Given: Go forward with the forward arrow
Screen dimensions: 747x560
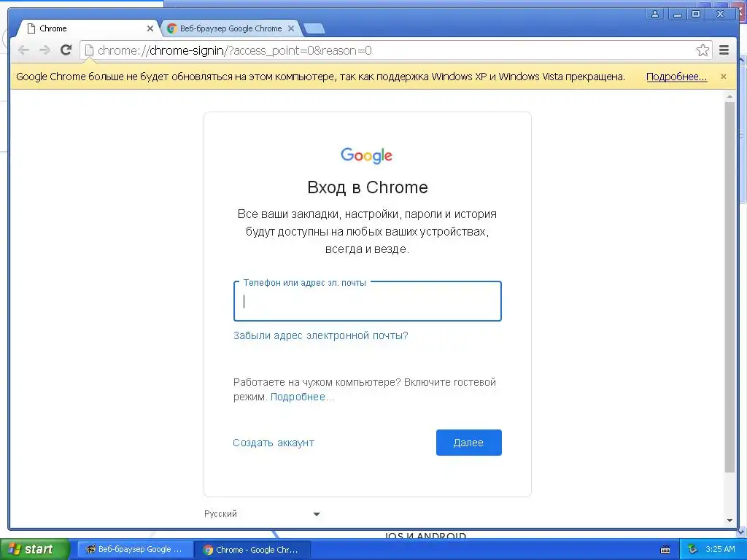Looking at the screenshot, I should (x=44, y=50).
